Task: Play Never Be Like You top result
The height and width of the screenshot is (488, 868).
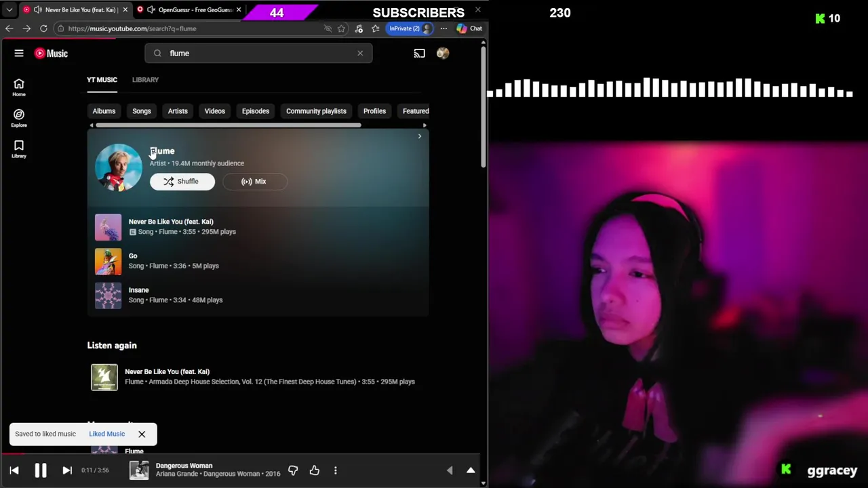Action: coord(108,227)
